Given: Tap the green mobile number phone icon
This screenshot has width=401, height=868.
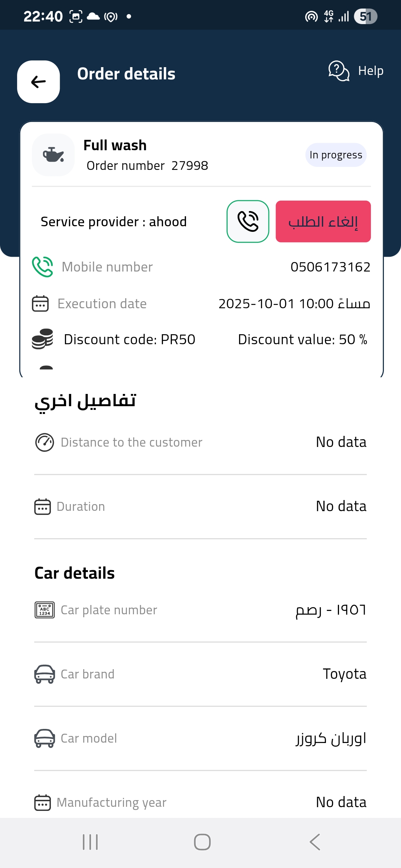Looking at the screenshot, I should pyautogui.click(x=42, y=267).
